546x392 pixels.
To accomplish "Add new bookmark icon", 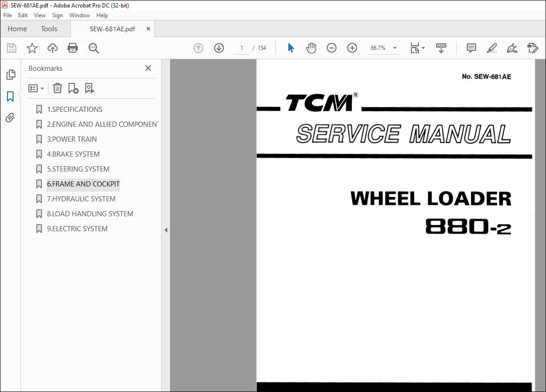I will [74, 88].
